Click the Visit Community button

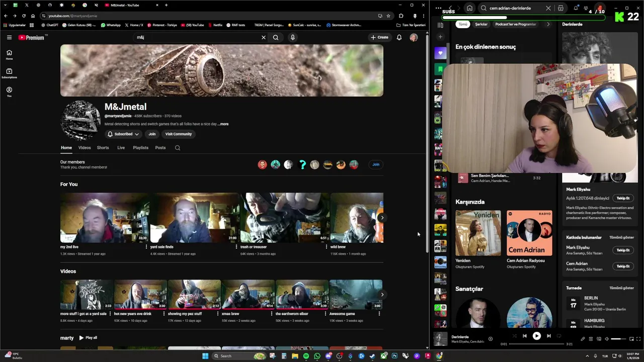(x=179, y=134)
